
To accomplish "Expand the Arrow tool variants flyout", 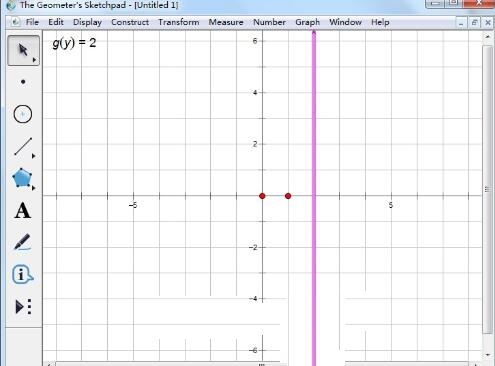I will (x=34, y=60).
